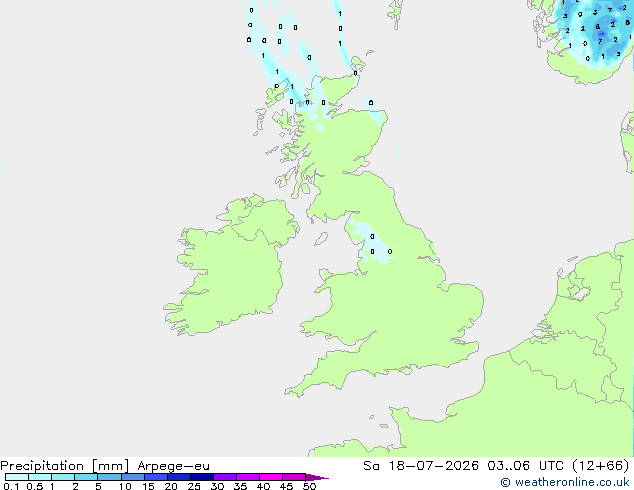Image resolution: width=634 pixels, height=490 pixels.
Task: Click the 'Arpege-eu' model name text
Action: coord(173,466)
